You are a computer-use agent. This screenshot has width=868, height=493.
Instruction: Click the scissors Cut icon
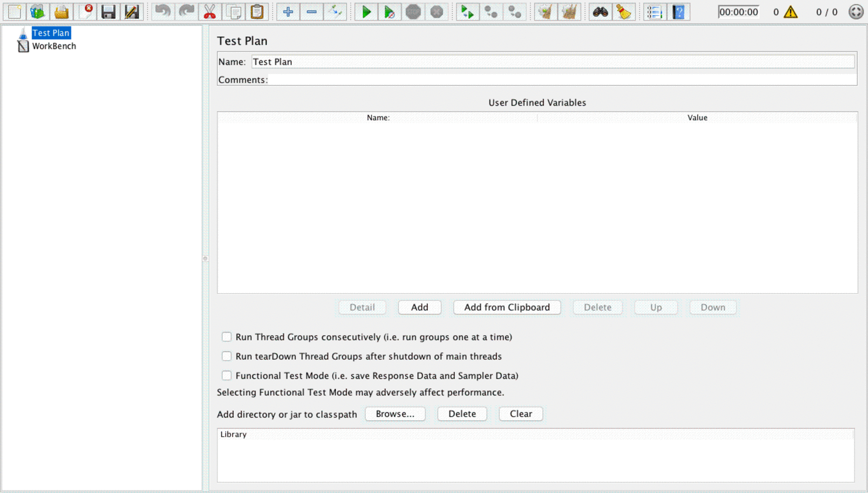tap(209, 12)
